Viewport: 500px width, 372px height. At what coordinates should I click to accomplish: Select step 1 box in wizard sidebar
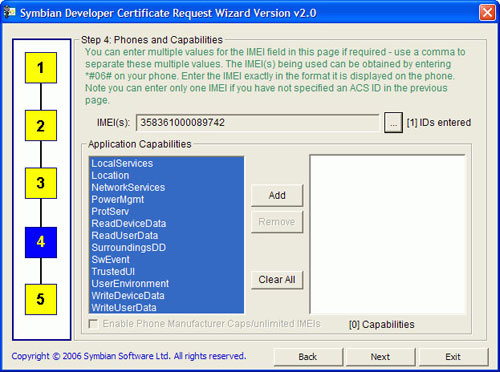41,68
